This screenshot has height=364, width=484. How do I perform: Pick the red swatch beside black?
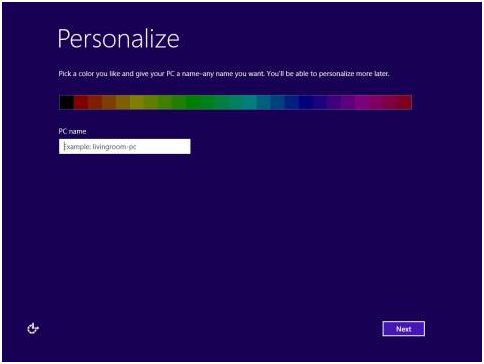click(x=81, y=102)
